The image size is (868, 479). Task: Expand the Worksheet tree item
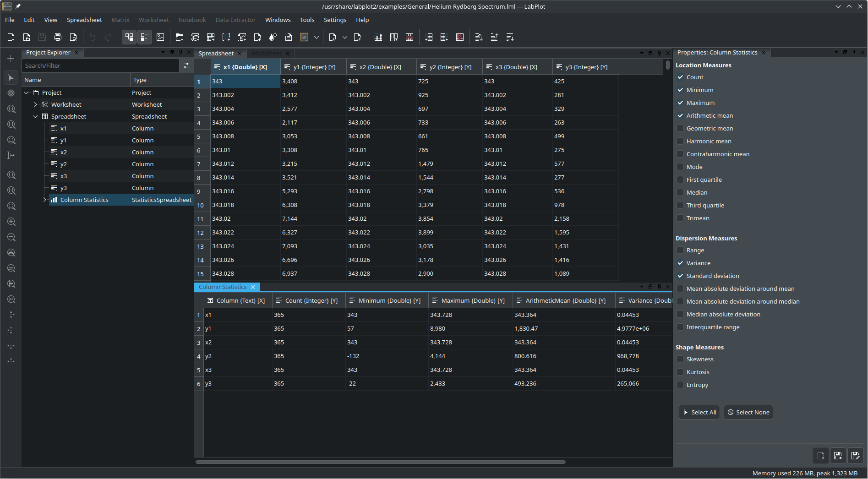pyautogui.click(x=36, y=105)
